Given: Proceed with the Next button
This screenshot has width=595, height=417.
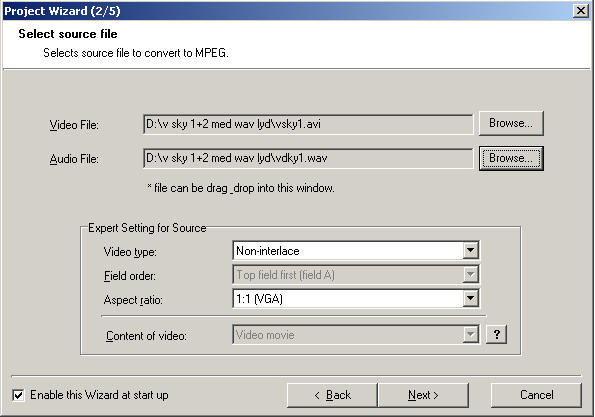Looking at the screenshot, I should (x=423, y=395).
